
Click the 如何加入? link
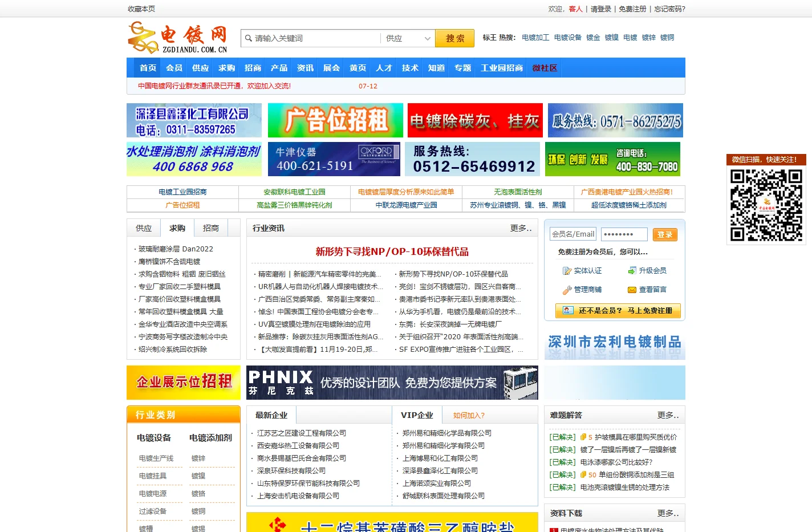point(469,416)
